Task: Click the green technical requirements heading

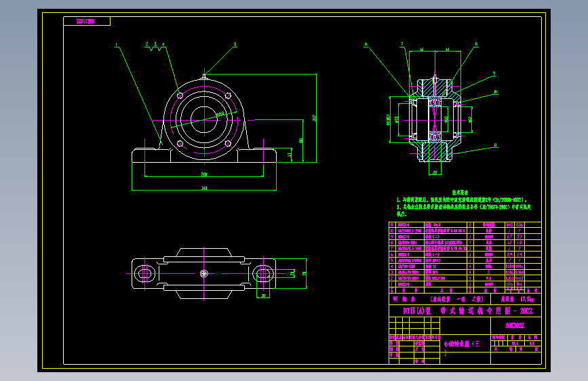Action: pyautogui.click(x=460, y=193)
